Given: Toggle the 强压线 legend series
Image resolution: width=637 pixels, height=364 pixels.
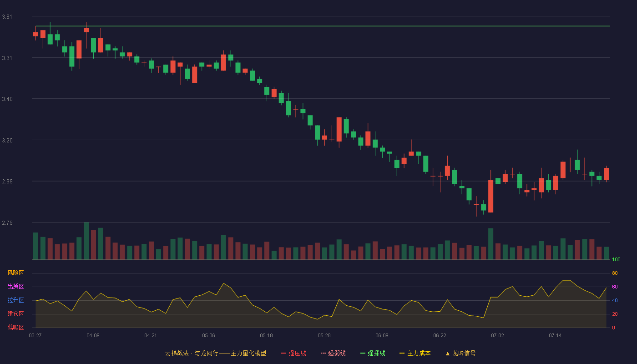Looking at the screenshot, I should [293, 353].
